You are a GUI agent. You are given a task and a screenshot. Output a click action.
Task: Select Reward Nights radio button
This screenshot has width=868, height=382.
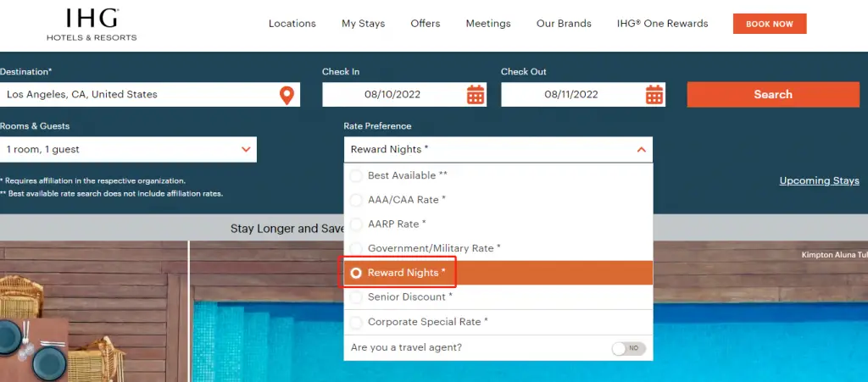(356, 273)
